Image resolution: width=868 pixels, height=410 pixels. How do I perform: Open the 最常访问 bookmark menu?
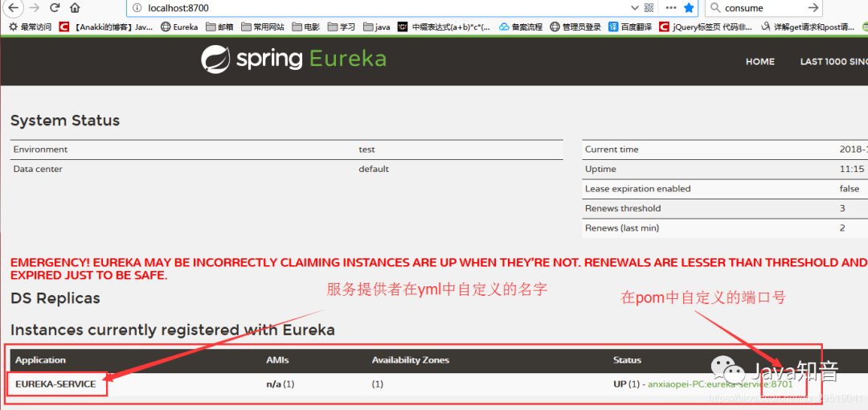(30, 27)
